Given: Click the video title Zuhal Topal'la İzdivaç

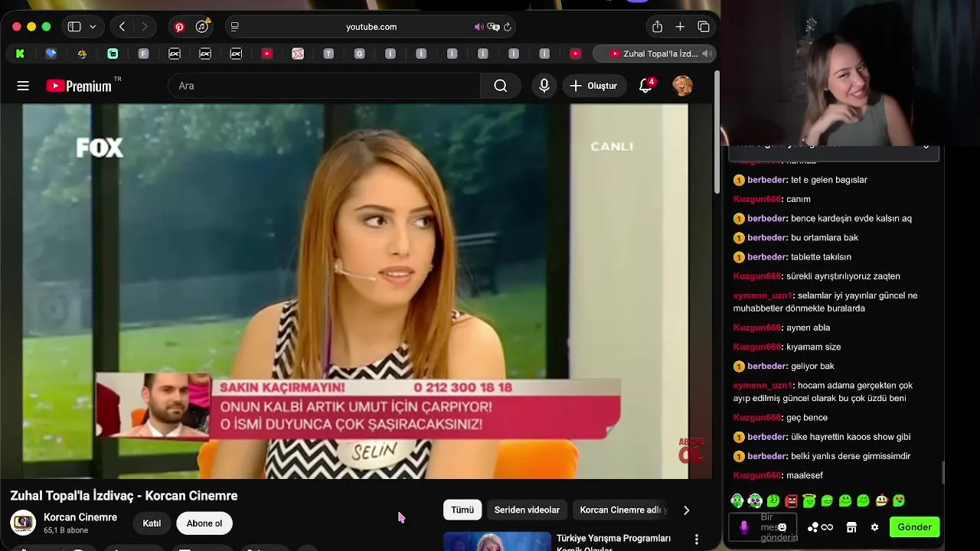Looking at the screenshot, I should pos(124,496).
